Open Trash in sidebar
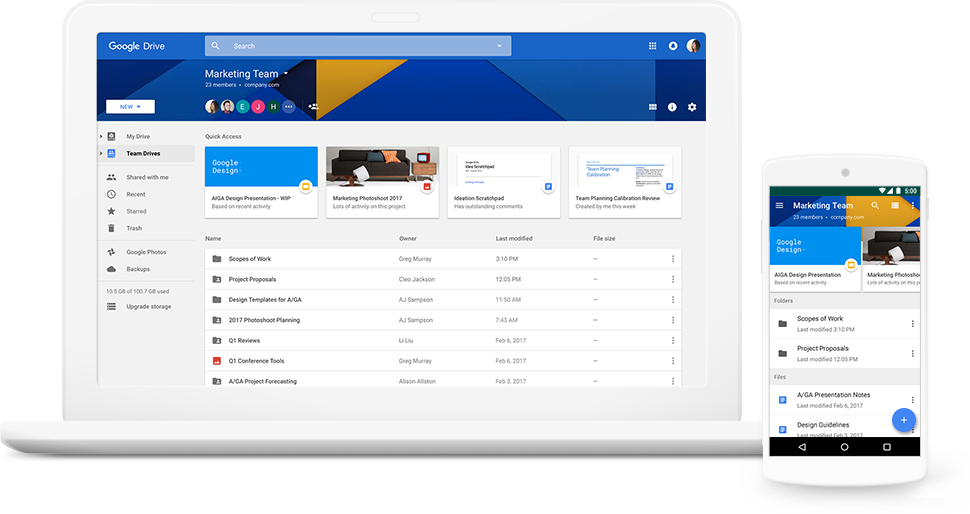This screenshot has height=514, width=970. click(134, 228)
